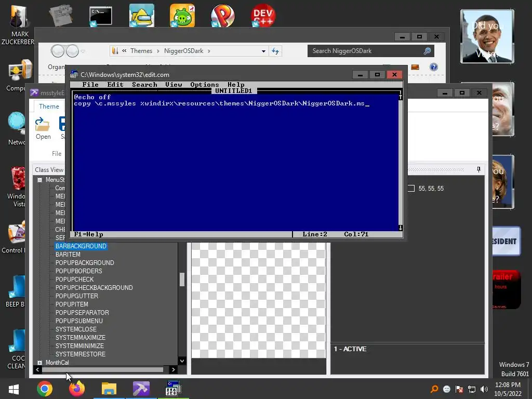This screenshot has height=399, width=532.
Task: Select POPUPCHECKBACKGROUND in the class tree
Action: (x=94, y=288)
